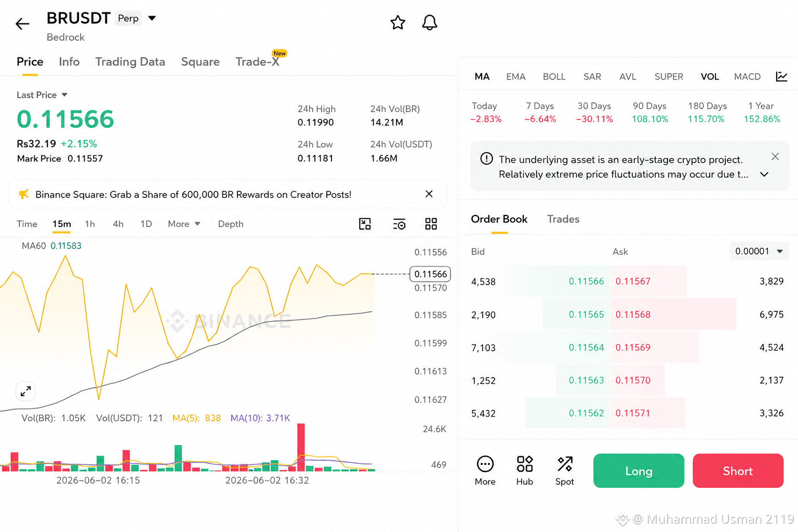Image resolution: width=798 pixels, height=532 pixels.
Task: Click the 1 Year 152.86% performance value
Action: tap(762, 119)
